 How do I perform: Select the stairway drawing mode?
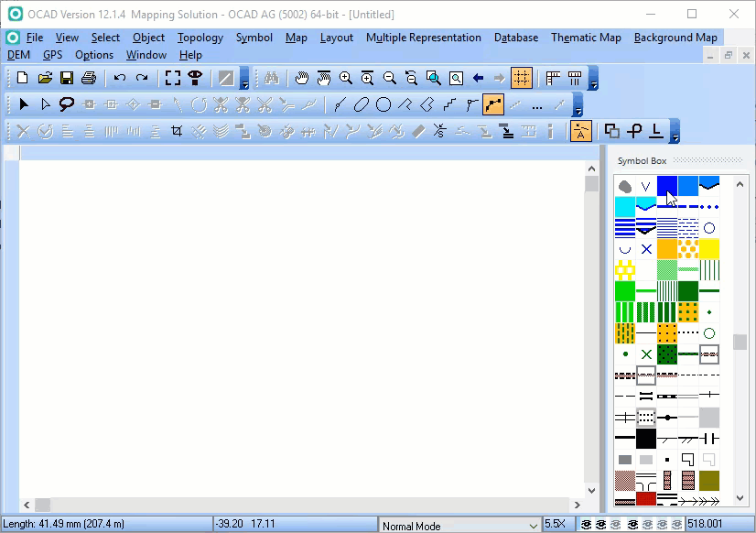(x=449, y=104)
